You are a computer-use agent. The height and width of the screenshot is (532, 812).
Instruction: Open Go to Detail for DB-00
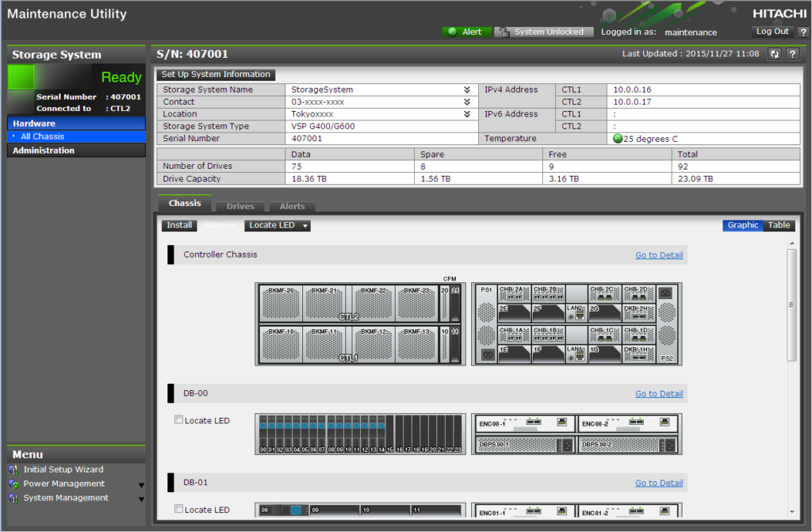(659, 394)
